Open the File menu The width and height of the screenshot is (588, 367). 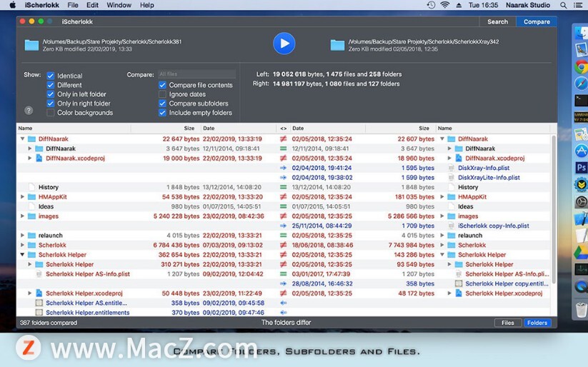73,5
